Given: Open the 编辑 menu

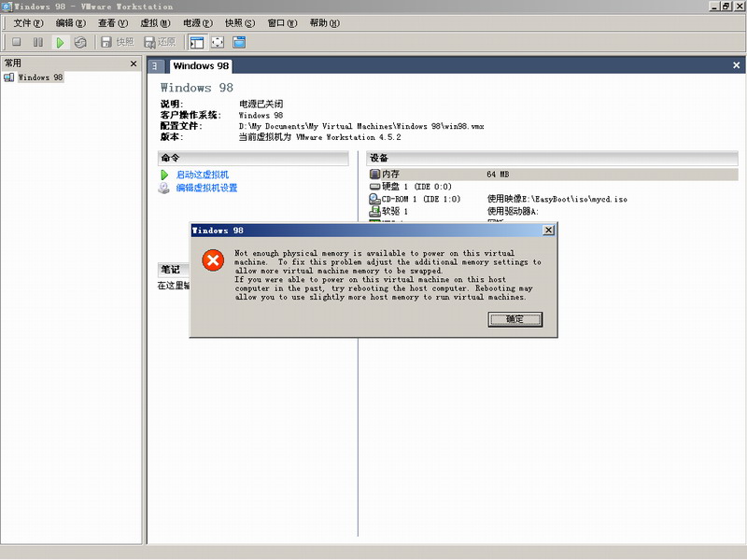Looking at the screenshot, I should [71, 22].
